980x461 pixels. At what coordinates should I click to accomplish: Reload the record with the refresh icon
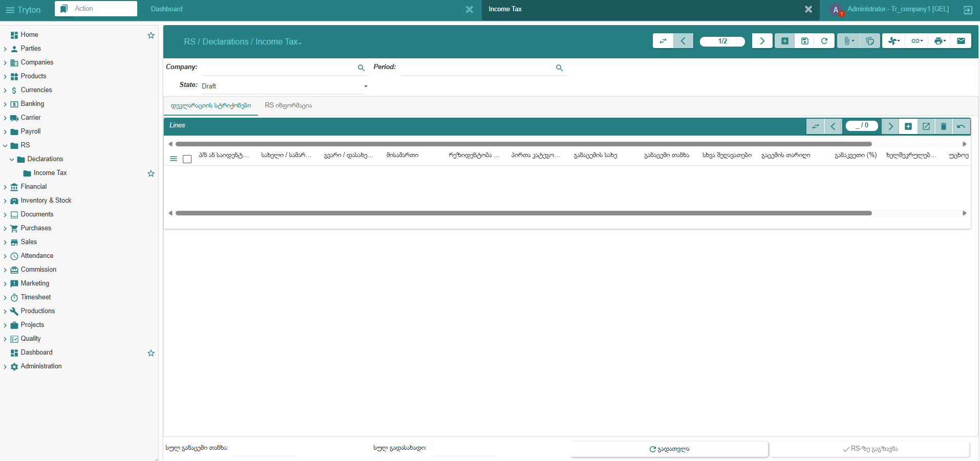point(824,41)
